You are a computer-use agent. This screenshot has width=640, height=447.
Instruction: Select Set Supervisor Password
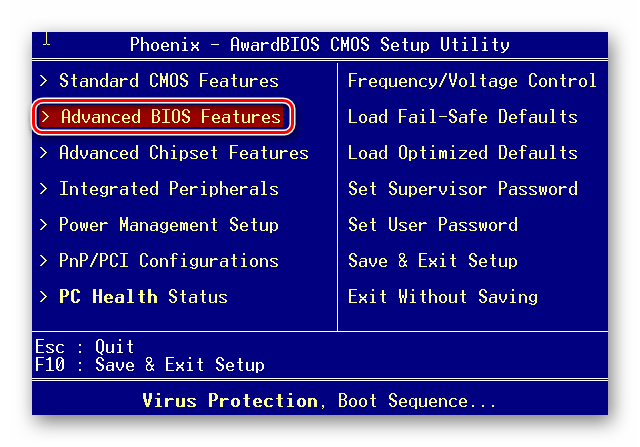click(462, 189)
